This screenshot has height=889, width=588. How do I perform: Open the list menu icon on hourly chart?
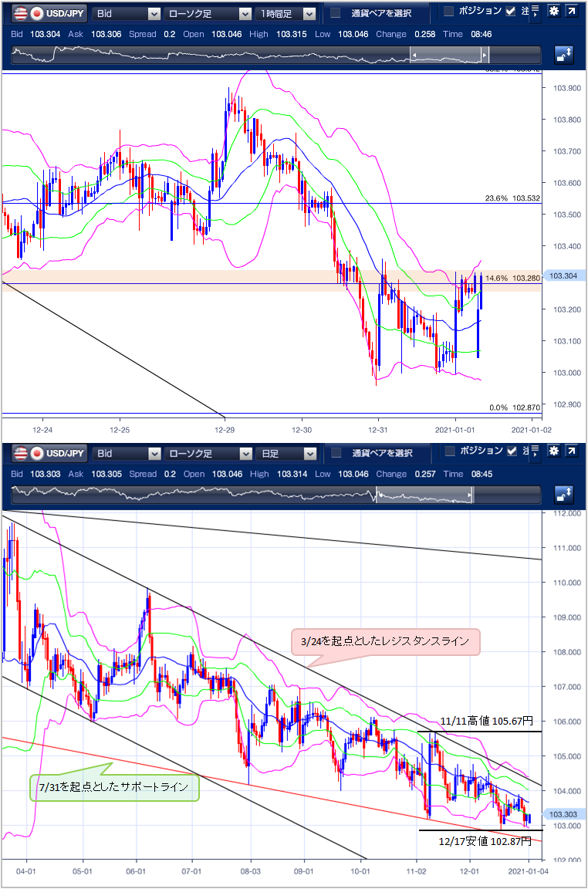tap(536, 11)
